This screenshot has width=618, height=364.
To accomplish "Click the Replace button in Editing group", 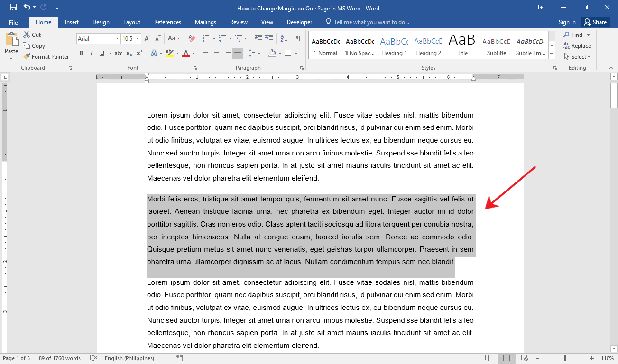I will click(577, 45).
